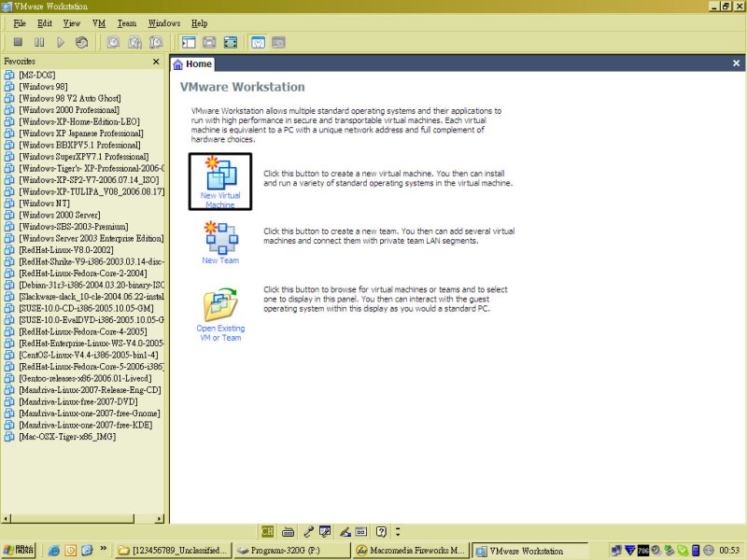The height and width of the screenshot is (560, 747).
Task: Open the Team menu
Action: [x=127, y=22]
